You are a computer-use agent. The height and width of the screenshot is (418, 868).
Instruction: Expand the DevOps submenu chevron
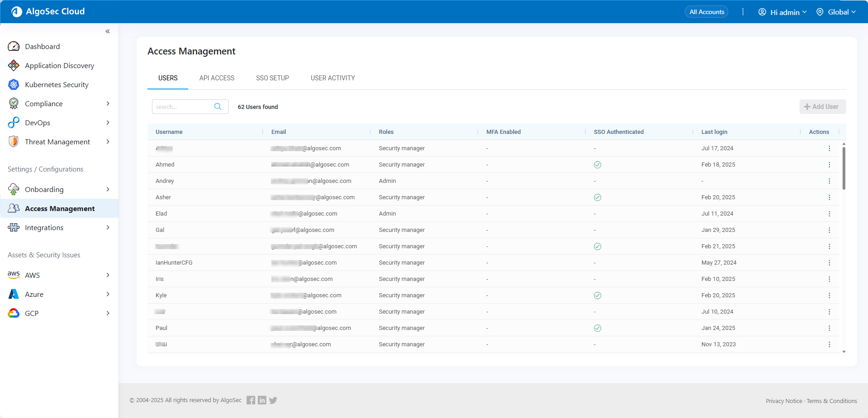click(108, 123)
